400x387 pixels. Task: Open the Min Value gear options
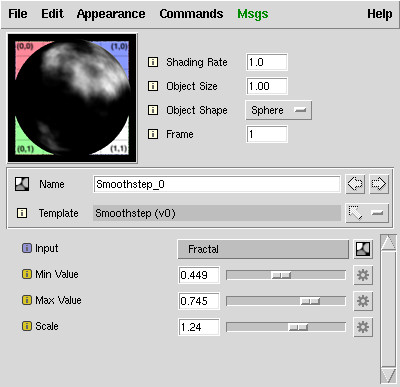[x=363, y=275]
